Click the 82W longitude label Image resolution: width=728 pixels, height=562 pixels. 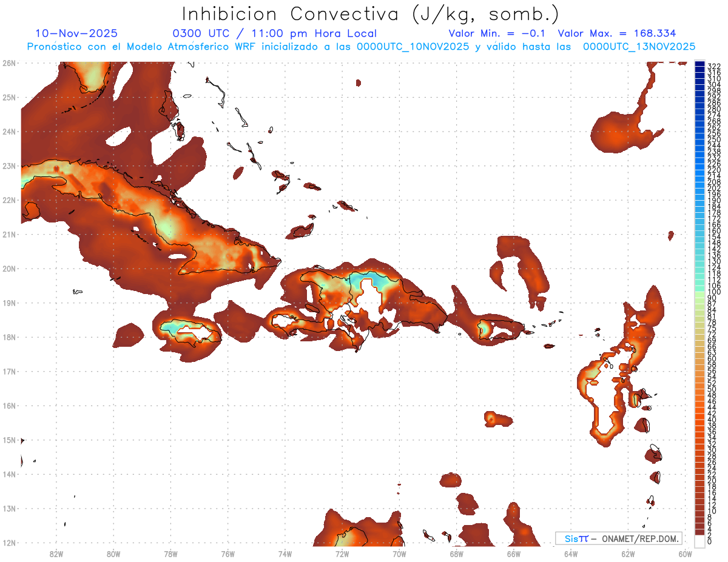point(56,554)
